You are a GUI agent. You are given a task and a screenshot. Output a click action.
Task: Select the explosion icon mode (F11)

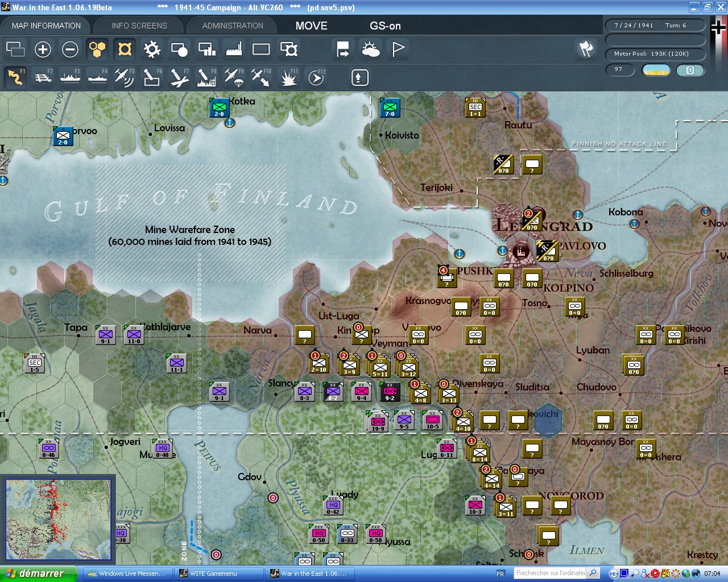tap(288, 77)
